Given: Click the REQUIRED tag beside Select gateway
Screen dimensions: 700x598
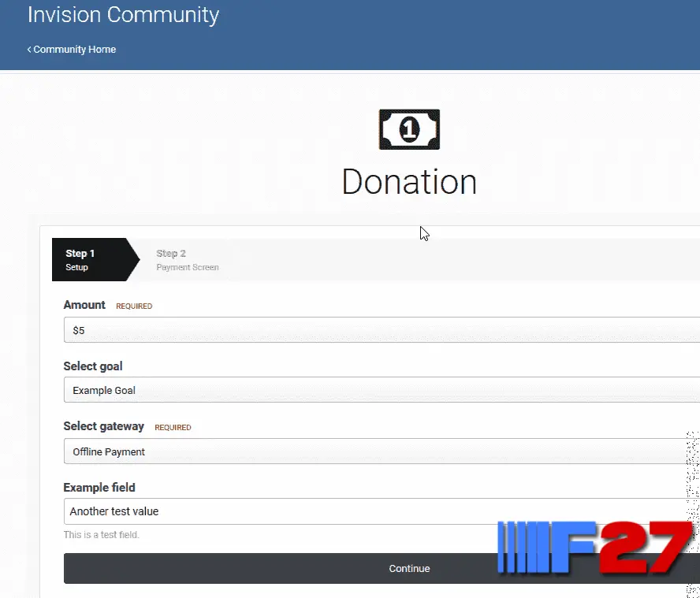Looking at the screenshot, I should (173, 428).
